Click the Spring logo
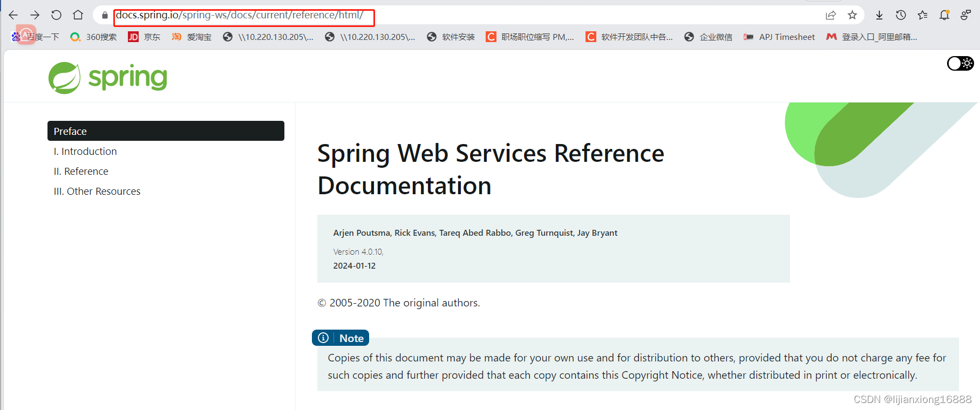Image resolution: width=980 pixels, height=410 pixels. (x=108, y=78)
